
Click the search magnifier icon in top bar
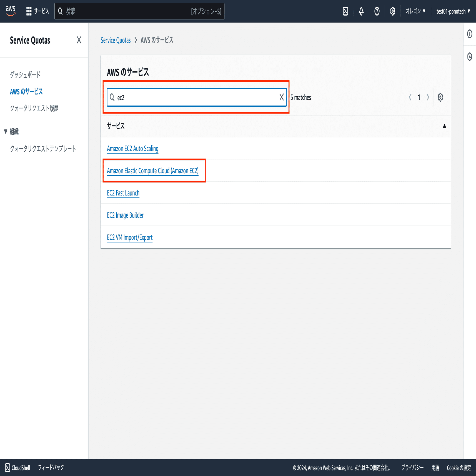pos(60,11)
